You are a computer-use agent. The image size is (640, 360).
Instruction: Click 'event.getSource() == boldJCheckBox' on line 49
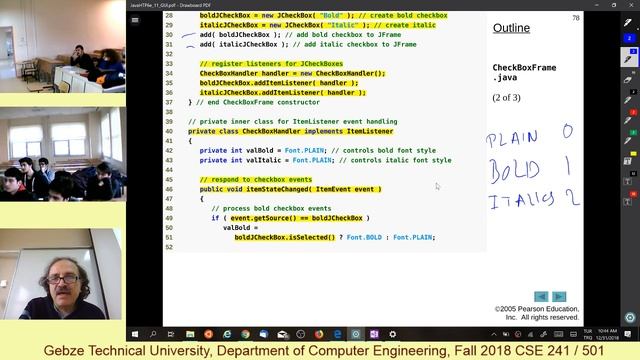pyautogui.click(x=296, y=218)
